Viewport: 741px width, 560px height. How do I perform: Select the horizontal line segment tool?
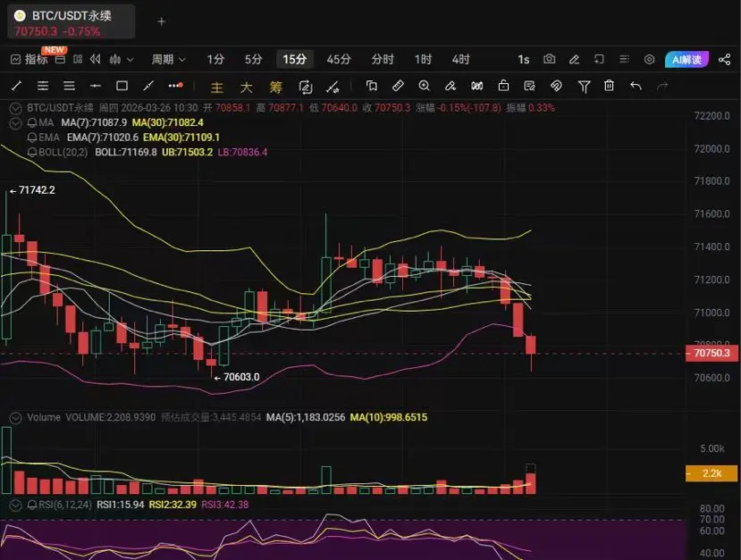tap(96, 86)
